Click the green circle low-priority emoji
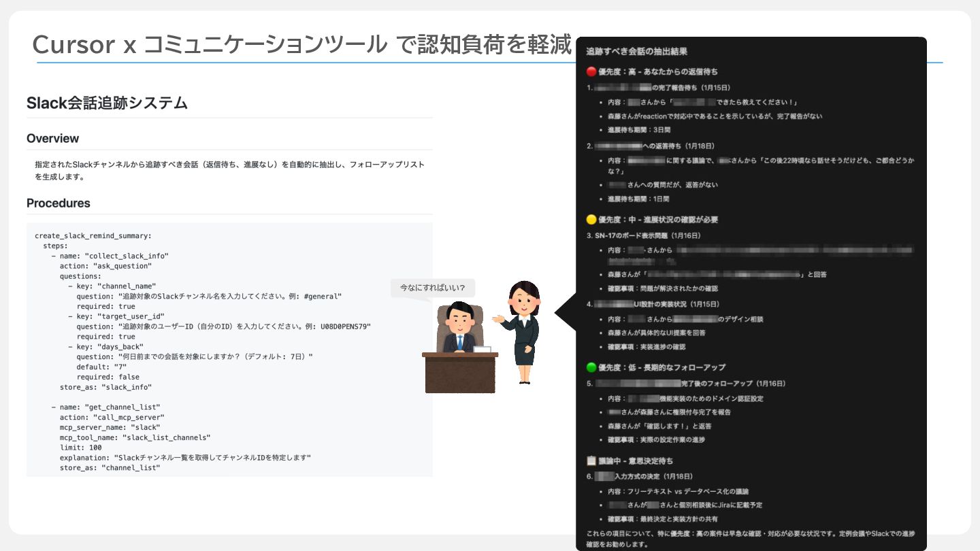This screenshot has width=980, height=551. 591,367
